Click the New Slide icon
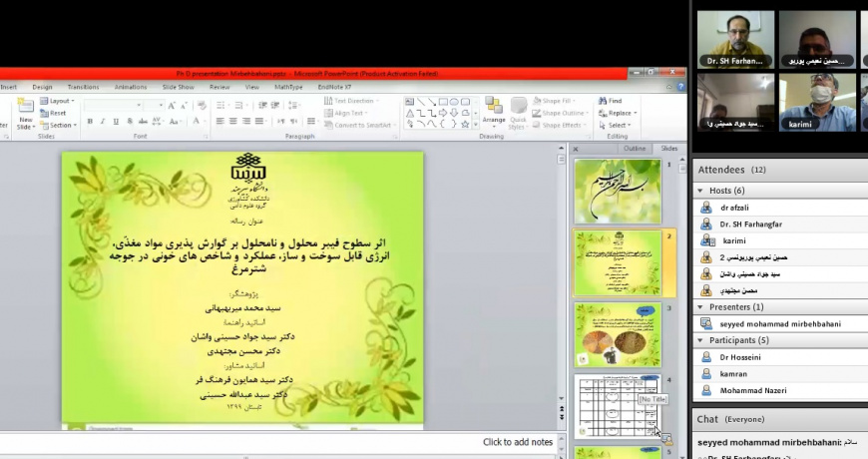The width and height of the screenshot is (868, 459). (x=26, y=107)
